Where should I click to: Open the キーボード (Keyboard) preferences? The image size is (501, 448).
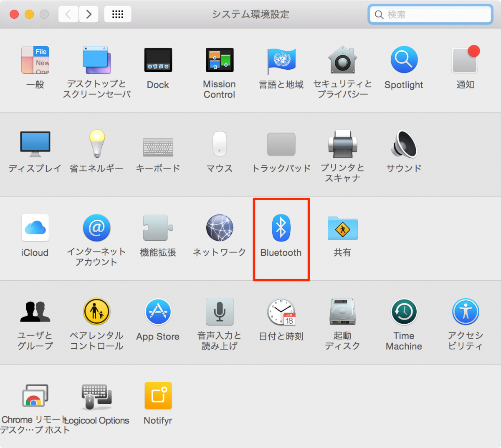click(158, 144)
